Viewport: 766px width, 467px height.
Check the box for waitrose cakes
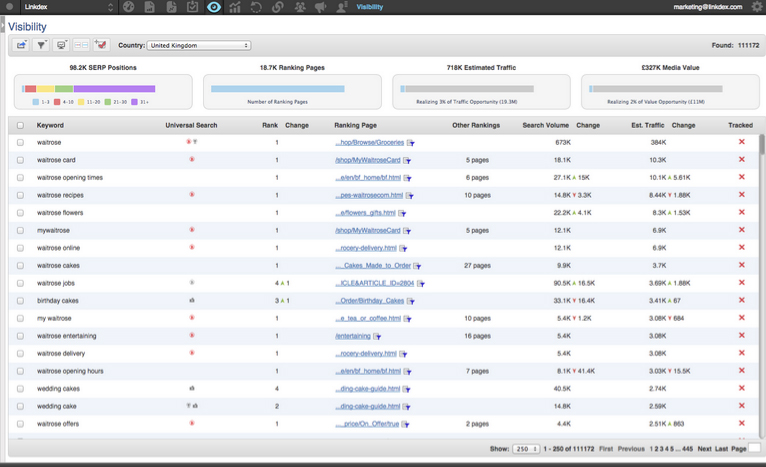[x=20, y=266]
